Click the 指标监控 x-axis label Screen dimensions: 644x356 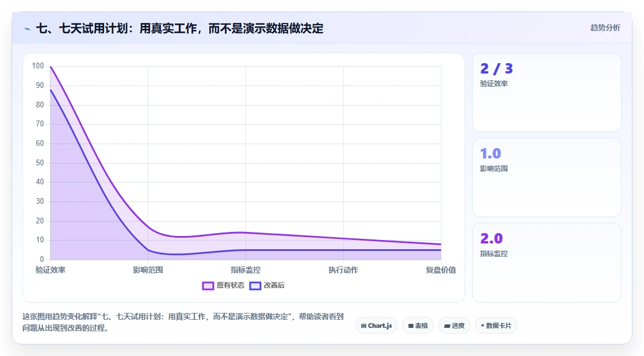[x=246, y=270]
